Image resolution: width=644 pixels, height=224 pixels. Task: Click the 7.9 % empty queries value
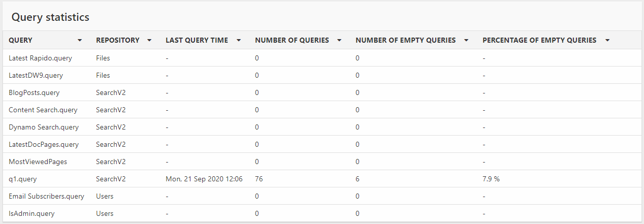[491, 179]
